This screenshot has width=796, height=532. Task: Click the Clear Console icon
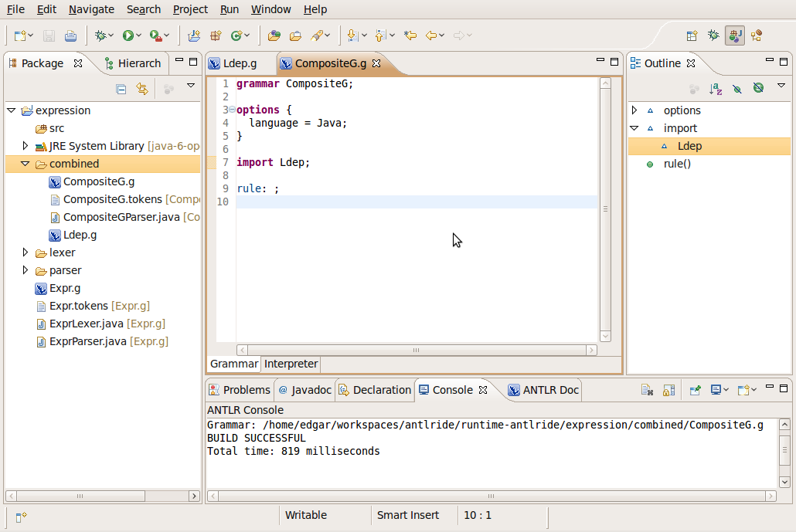pos(647,390)
